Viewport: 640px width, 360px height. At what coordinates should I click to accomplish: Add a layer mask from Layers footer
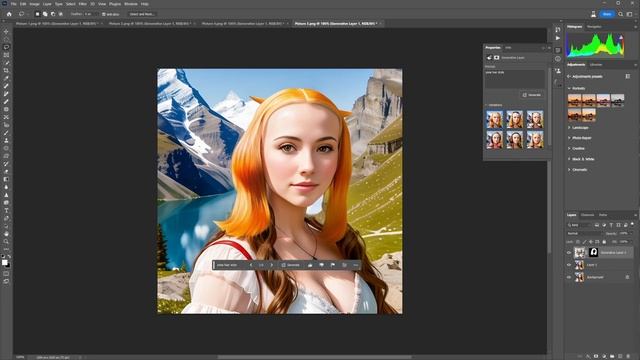pyautogui.click(x=596, y=356)
